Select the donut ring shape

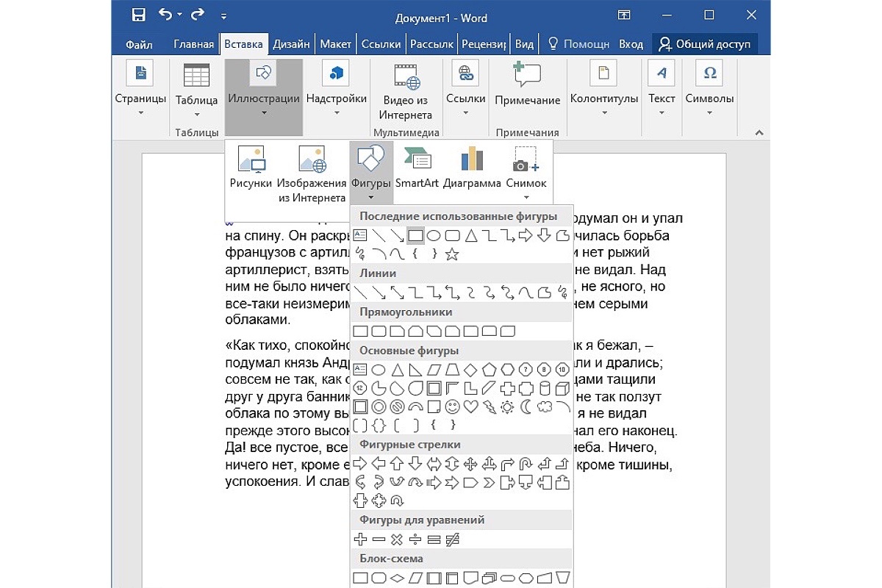(379, 406)
